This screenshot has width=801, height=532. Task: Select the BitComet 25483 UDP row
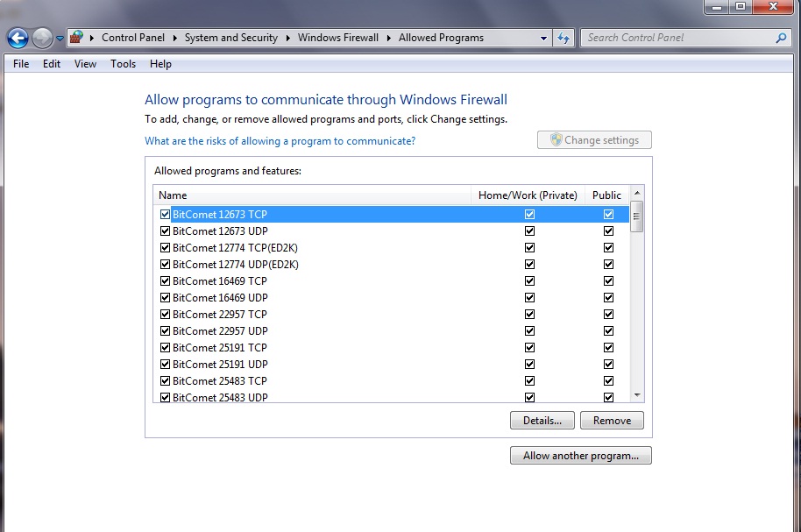(392, 396)
